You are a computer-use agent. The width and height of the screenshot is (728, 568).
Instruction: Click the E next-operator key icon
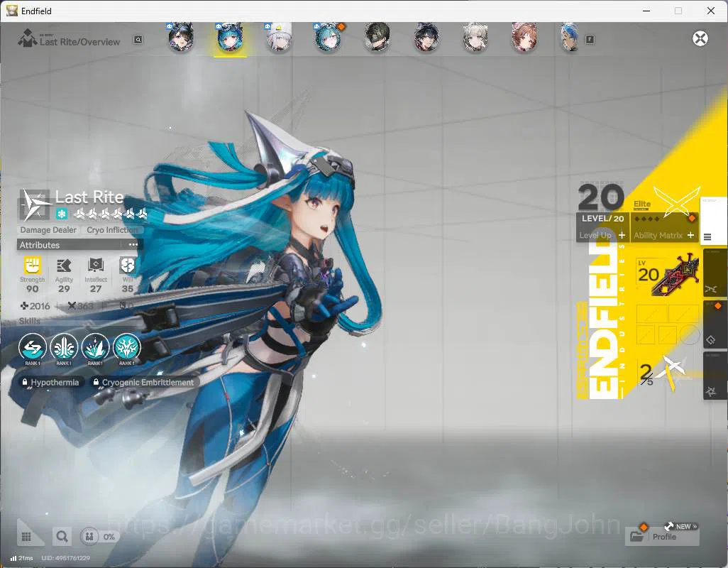[590, 40]
